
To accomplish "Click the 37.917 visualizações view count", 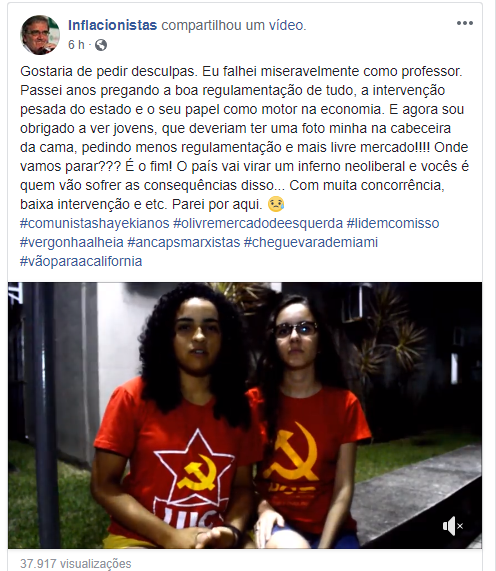I will click(x=75, y=563).
